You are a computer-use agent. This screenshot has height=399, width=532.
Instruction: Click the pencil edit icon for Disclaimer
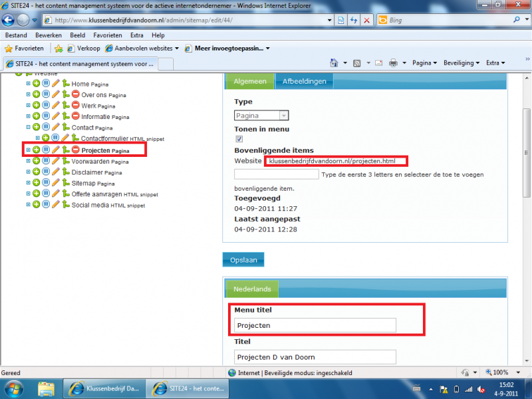point(56,172)
